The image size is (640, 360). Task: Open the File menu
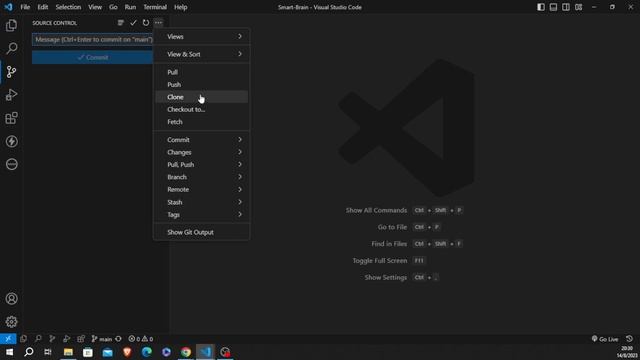click(25, 7)
